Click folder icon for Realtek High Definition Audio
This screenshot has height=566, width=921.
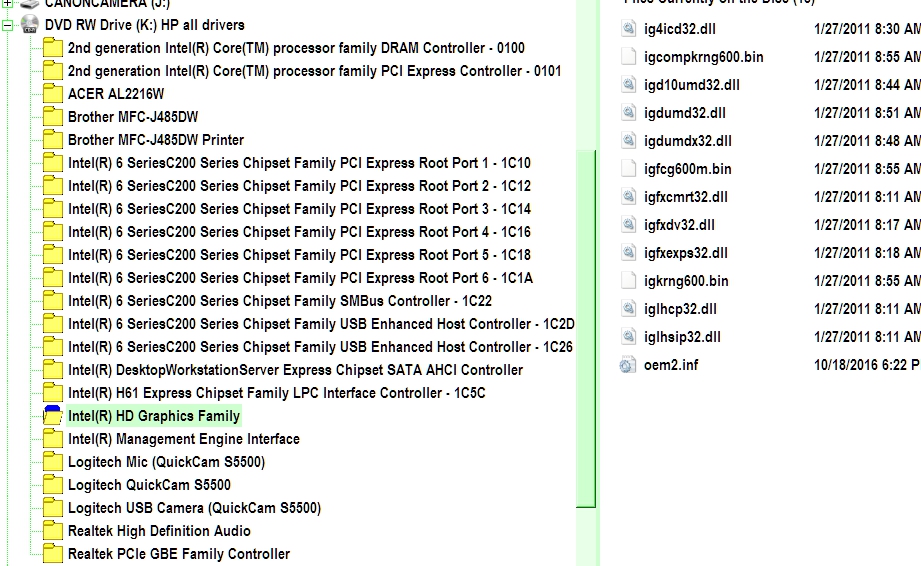tap(52, 530)
